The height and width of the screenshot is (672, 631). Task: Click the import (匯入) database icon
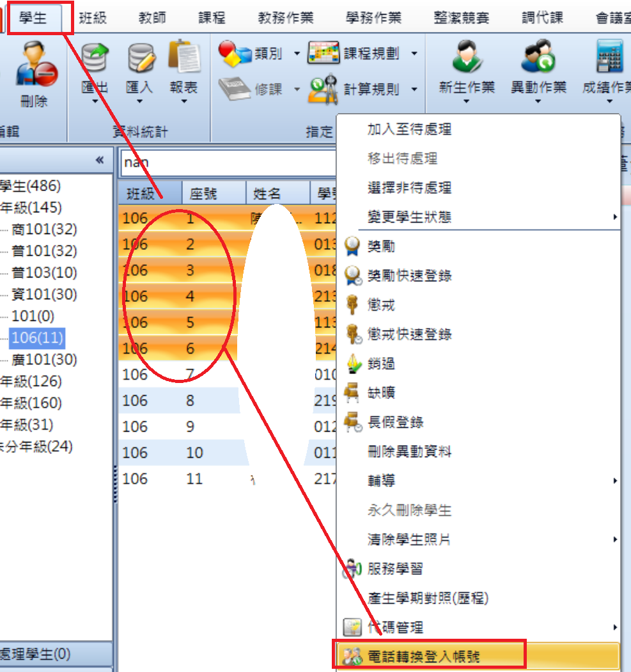click(x=140, y=58)
